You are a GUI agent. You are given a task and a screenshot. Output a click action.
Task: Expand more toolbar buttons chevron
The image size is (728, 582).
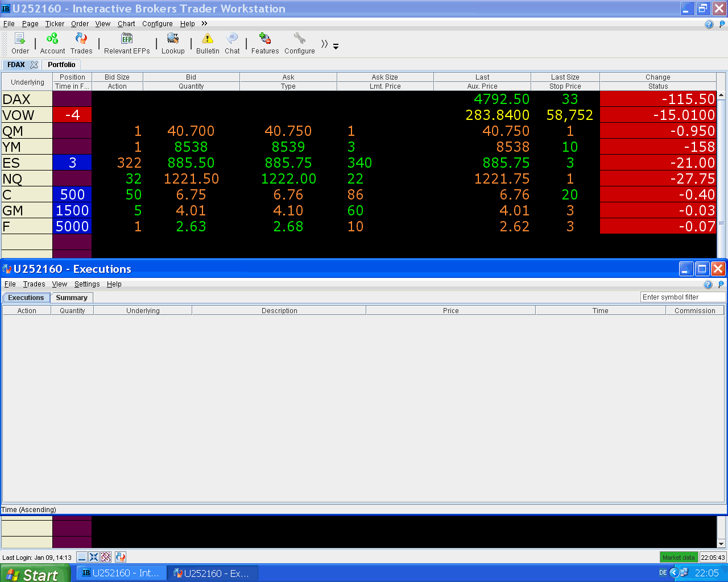[x=324, y=44]
